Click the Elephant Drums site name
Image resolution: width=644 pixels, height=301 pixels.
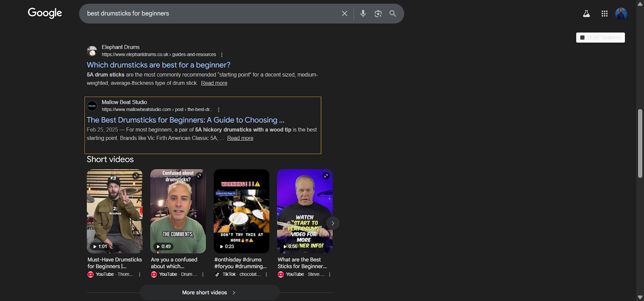click(121, 47)
